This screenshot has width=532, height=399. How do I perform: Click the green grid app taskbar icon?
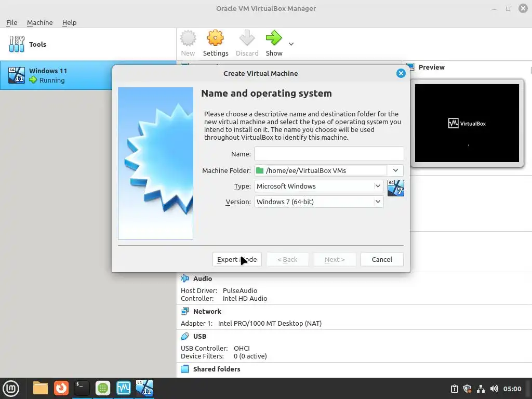point(102,388)
